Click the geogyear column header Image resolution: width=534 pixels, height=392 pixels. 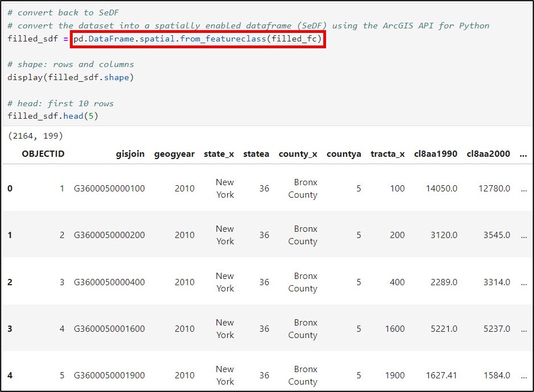tap(174, 155)
